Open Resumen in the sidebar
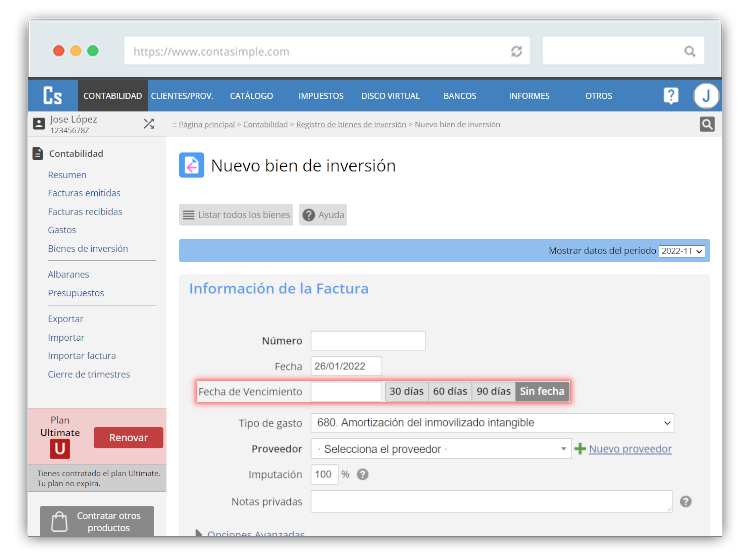 (67, 175)
